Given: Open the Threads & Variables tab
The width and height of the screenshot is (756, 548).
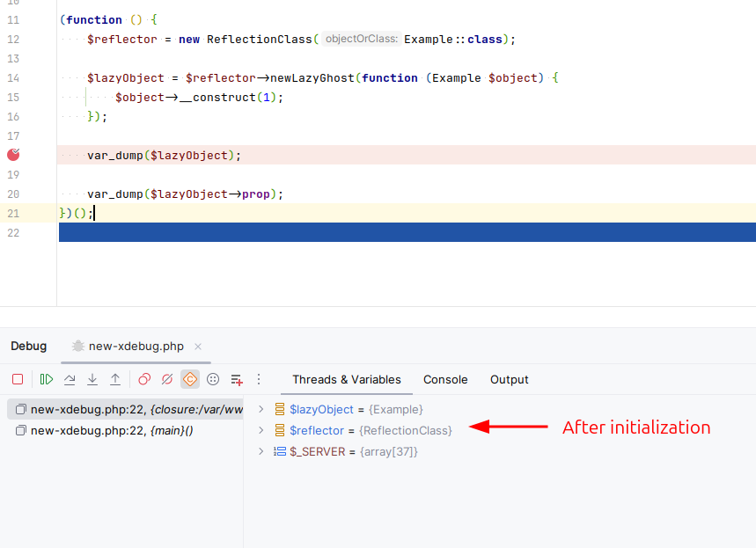Looking at the screenshot, I should coord(347,380).
